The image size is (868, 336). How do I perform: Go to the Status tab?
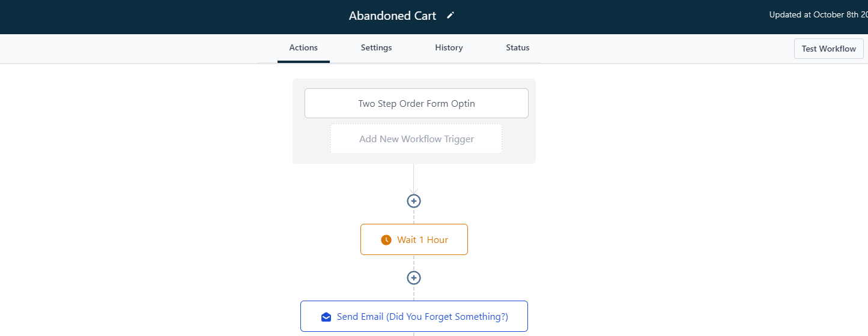[x=517, y=48]
